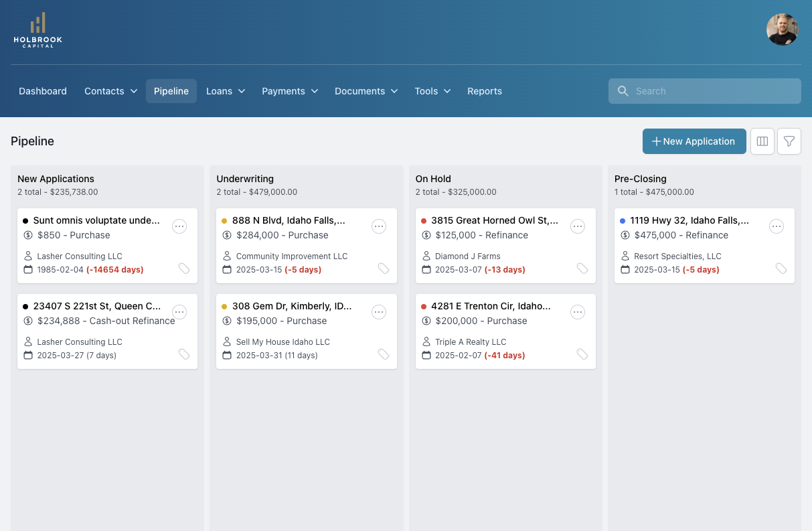
Task: Expand the Documents menu
Action: coord(366,91)
